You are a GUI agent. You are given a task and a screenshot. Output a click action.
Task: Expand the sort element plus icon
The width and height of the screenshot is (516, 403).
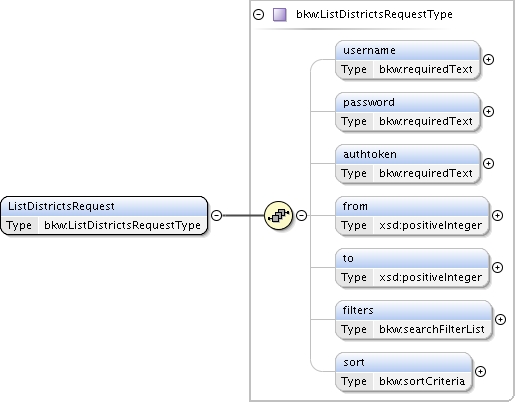[480, 371]
